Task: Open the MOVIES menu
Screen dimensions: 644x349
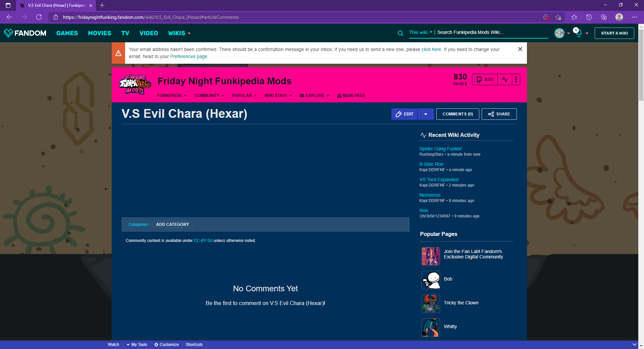Action: 100,33
